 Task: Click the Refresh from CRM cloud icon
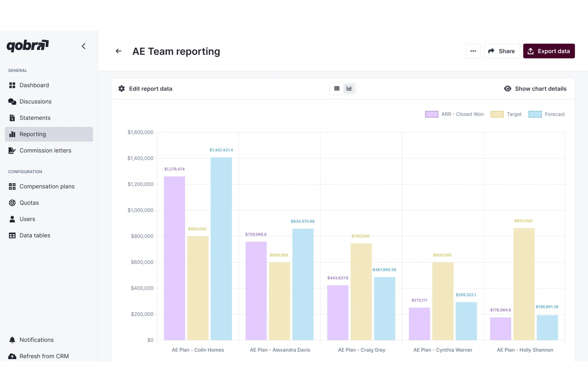point(12,356)
